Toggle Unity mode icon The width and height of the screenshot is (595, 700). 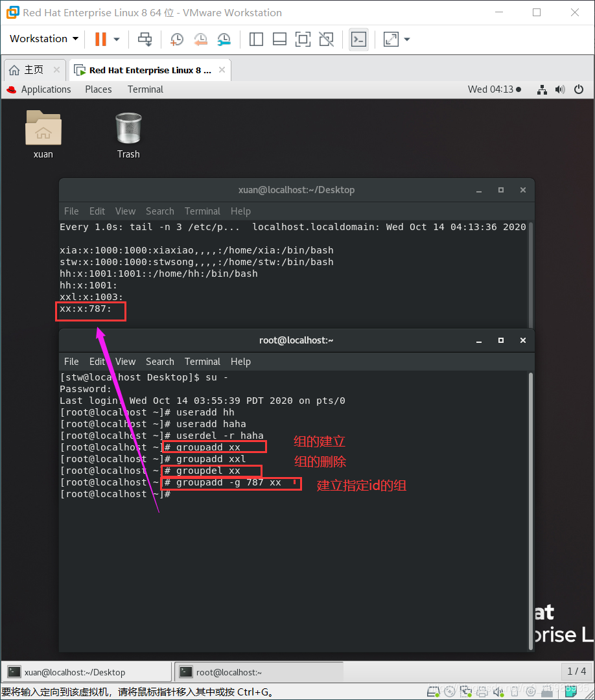click(x=326, y=40)
